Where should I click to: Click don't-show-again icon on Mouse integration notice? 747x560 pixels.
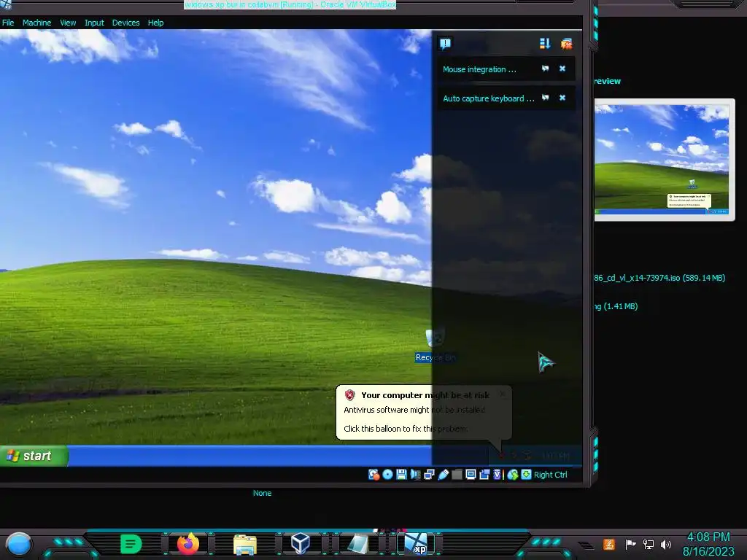tap(545, 69)
